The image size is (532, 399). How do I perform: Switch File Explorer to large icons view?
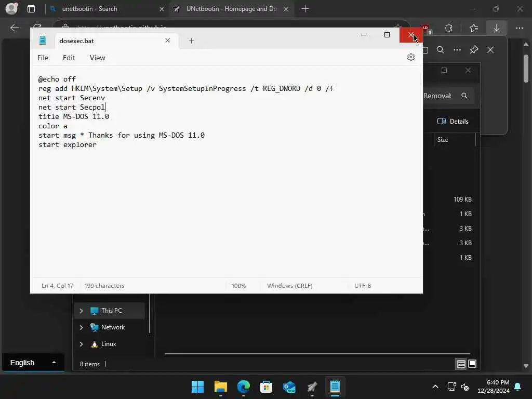tap(472, 364)
